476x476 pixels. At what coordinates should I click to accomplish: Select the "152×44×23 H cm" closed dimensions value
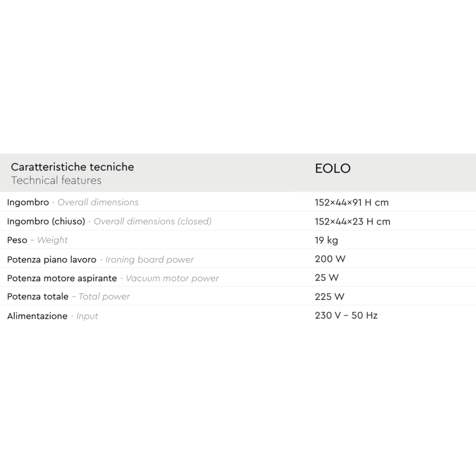[x=352, y=221]
